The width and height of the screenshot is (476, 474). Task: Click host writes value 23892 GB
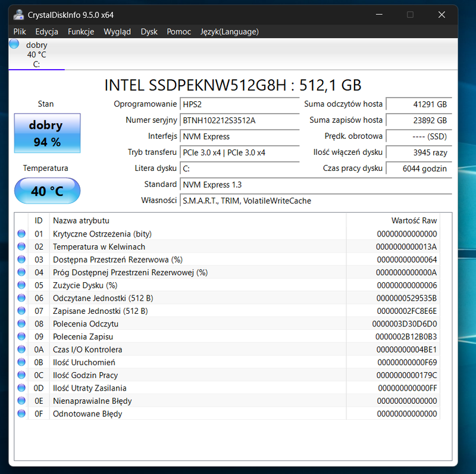tap(419, 120)
